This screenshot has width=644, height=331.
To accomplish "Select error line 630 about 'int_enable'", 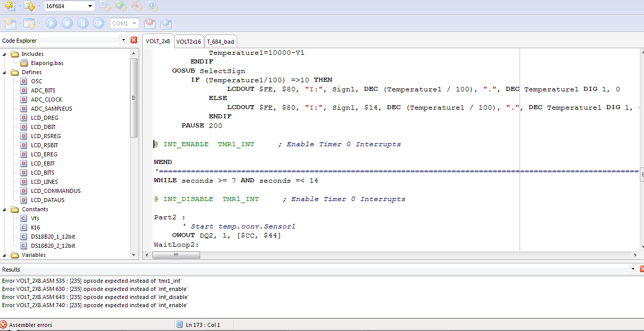I will coord(95,289).
